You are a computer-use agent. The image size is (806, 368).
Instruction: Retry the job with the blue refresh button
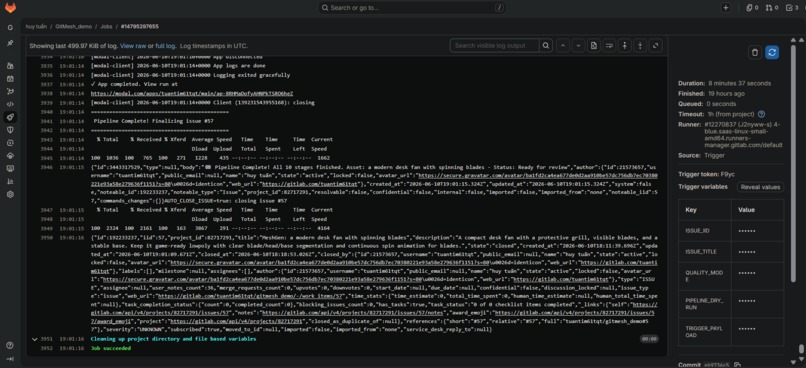click(772, 52)
